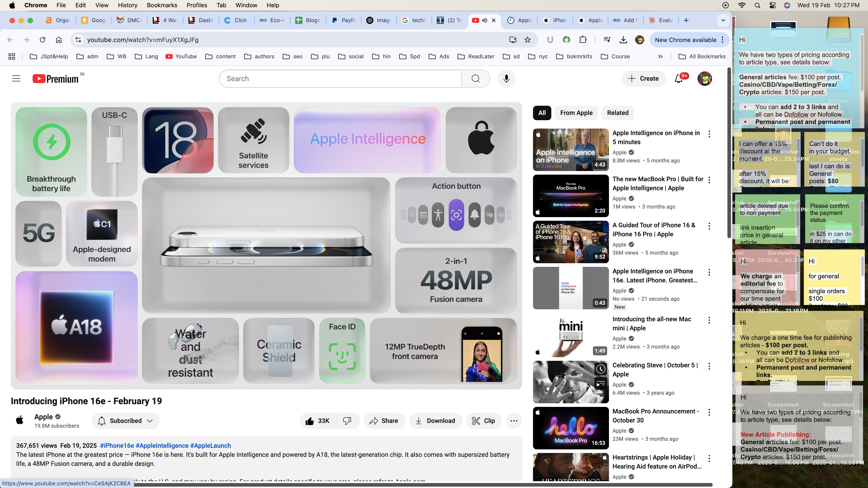Image resolution: width=868 pixels, height=488 pixels.
Task: Go to Chrome home page
Action: click(x=59, y=40)
